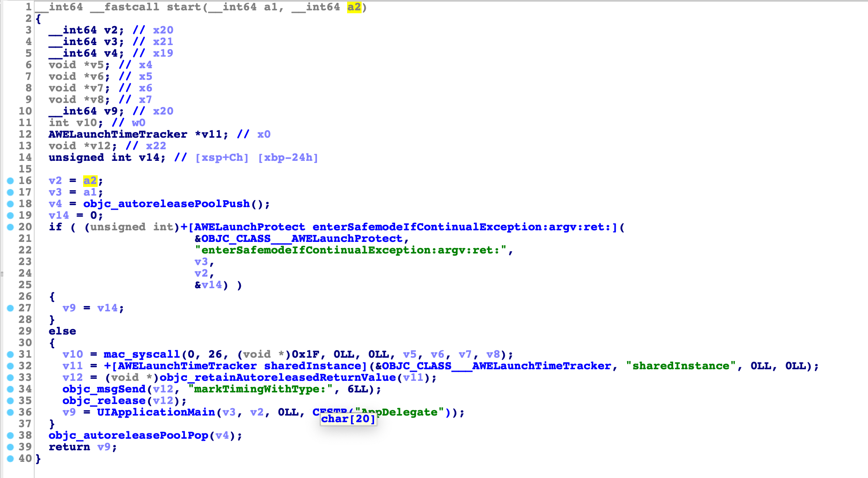Image resolution: width=868 pixels, height=478 pixels.
Task: Click [xsp+Ch] stack comment
Action: click(222, 158)
